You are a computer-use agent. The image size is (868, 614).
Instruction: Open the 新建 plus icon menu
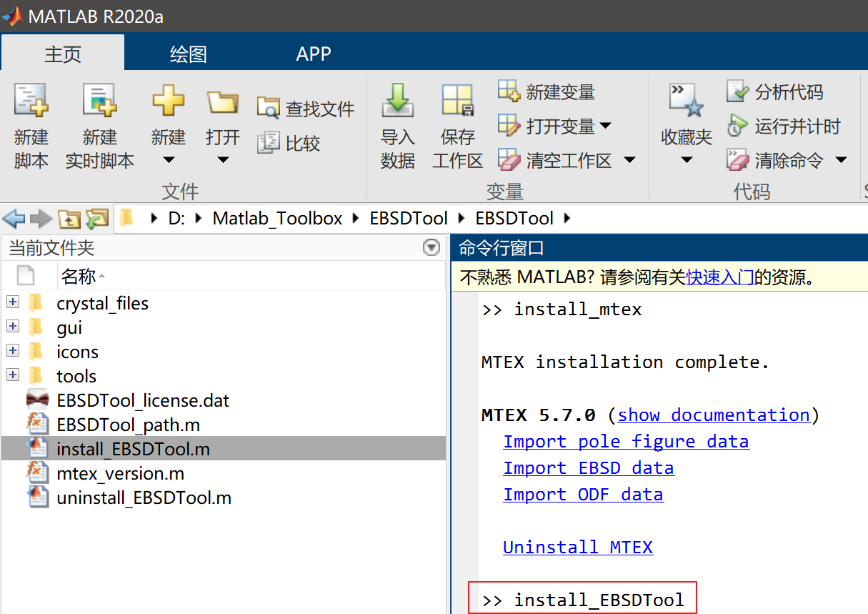169,100
